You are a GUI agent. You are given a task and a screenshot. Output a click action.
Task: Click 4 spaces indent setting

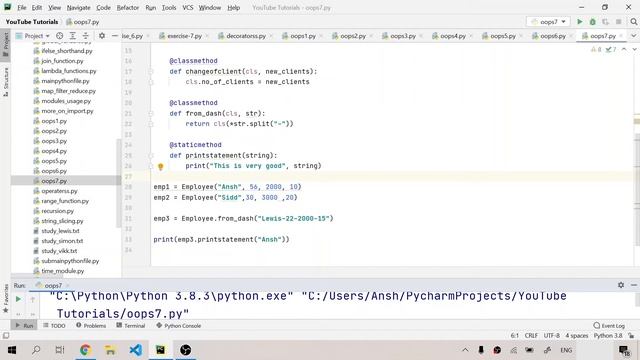coord(576,336)
